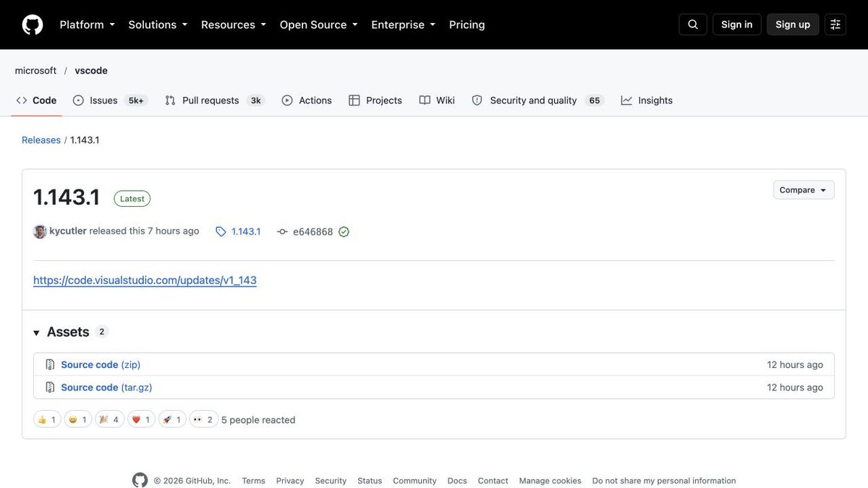Open the Compare dropdown
The height and width of the screenshot is (488, 868).
click(804, 190)
